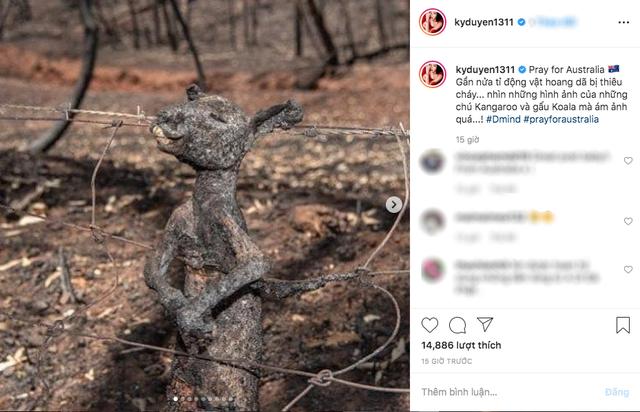The height and width of the screenshot is (412, 640).
Task: Like the first comment
Action: pos(628,161)
